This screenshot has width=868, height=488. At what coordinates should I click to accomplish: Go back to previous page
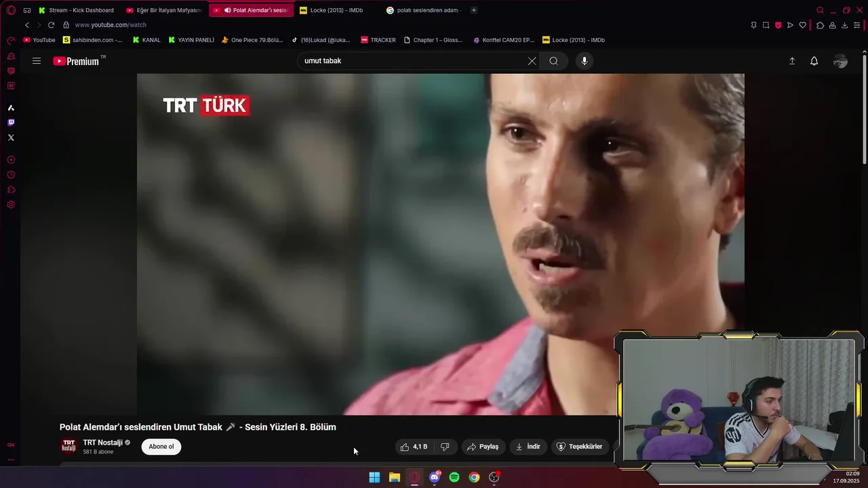coord(27,25)
